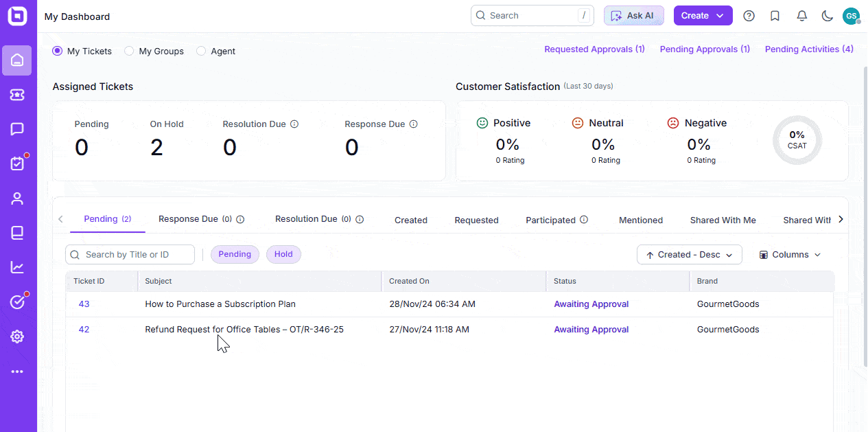Click 'Refund Request for Office Tables' subject
The width and height of the screenshot is (868, 432).
(x=244, y=330)
